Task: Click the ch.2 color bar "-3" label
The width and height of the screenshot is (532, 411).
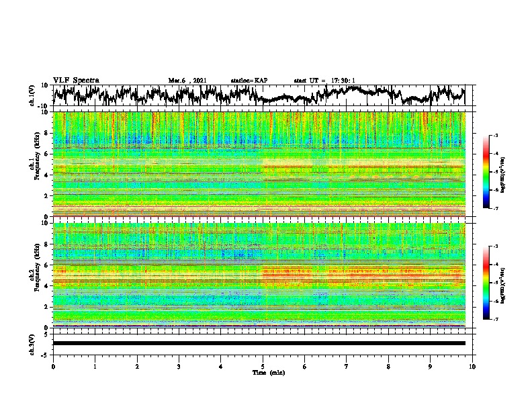Action: 495,246
